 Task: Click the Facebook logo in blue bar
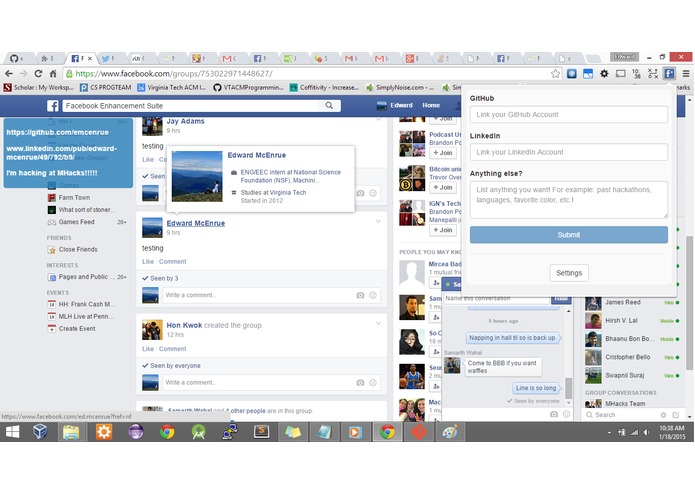53,105
